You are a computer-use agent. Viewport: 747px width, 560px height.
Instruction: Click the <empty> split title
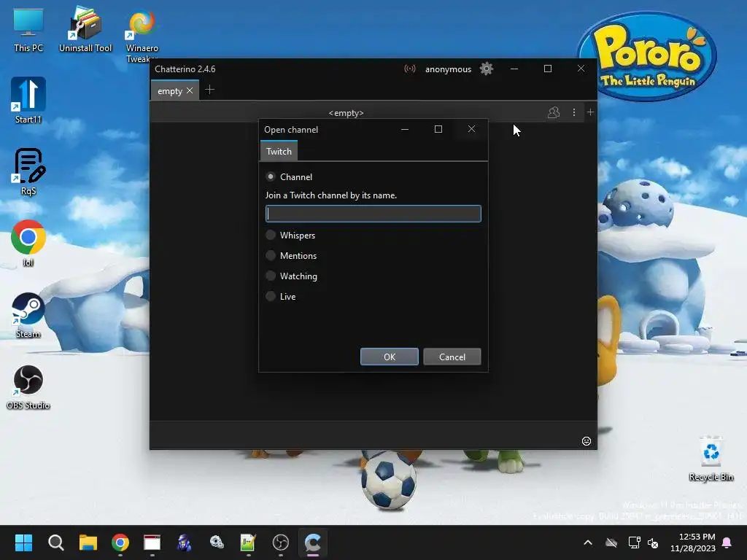coord(346,113)
